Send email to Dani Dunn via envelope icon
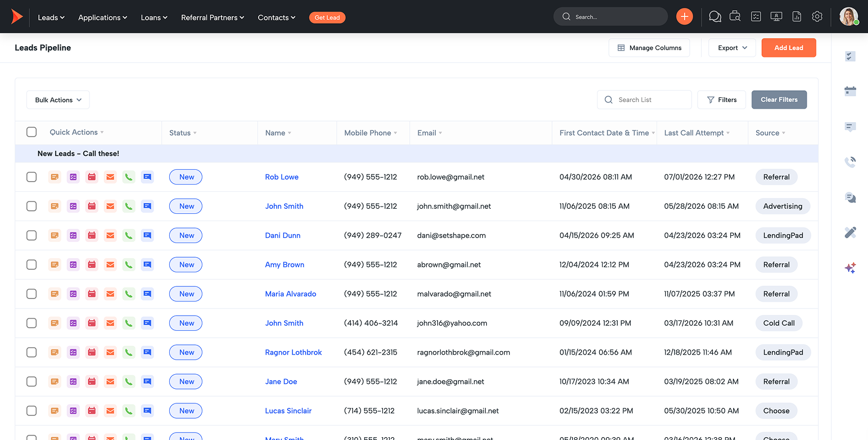Screen dimensions: 868x440 (110, 235)
